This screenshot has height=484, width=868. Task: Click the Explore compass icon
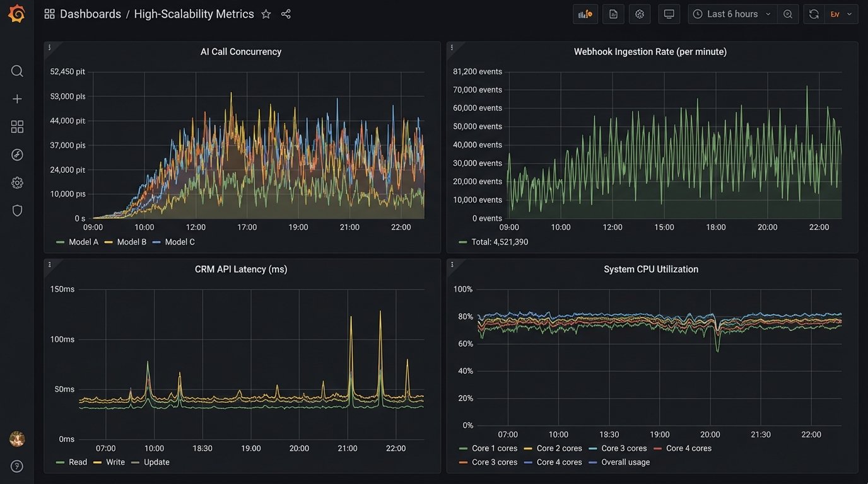[x=17, y=154]
